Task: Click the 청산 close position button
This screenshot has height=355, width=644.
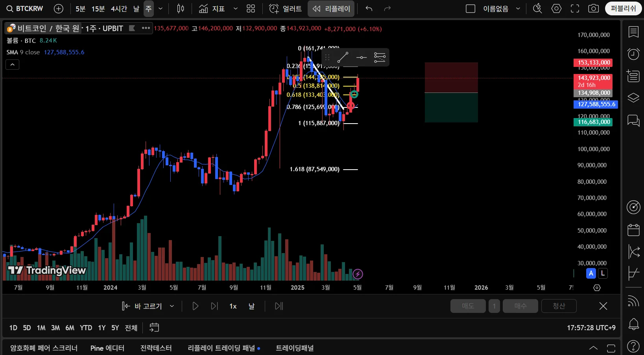Action: pyautogui.click(x=559, y=306)
